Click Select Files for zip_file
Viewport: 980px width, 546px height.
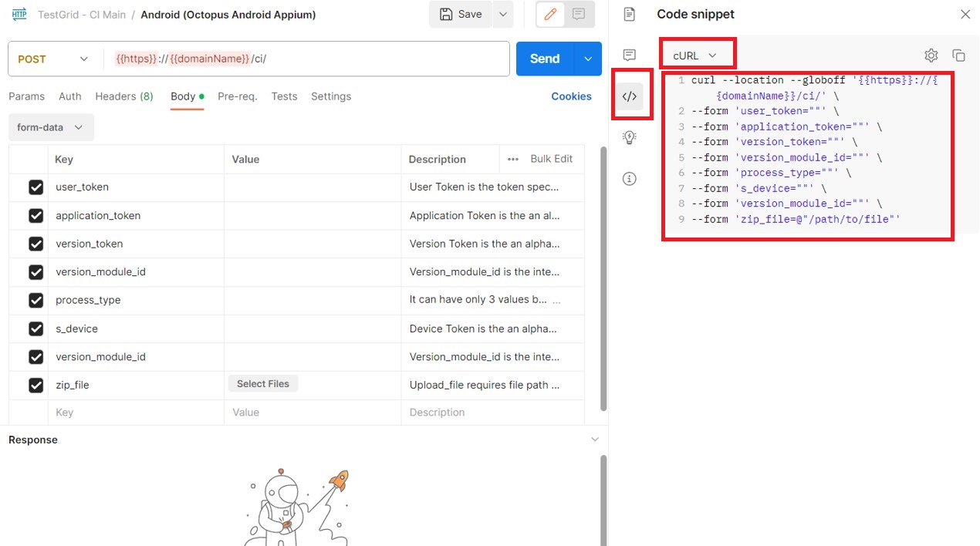tap(263, 384)
